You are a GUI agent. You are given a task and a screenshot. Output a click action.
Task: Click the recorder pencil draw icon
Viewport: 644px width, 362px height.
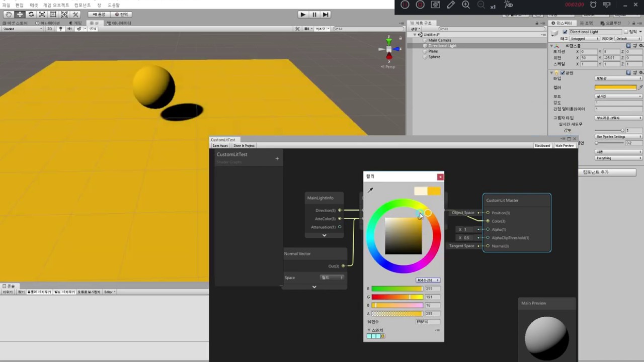pos(451,5)
